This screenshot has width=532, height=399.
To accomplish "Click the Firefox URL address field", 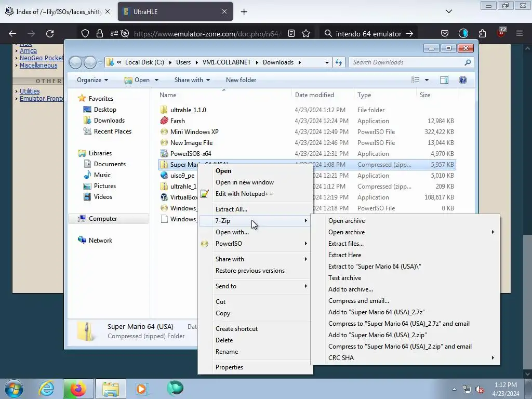I will 207,34.
